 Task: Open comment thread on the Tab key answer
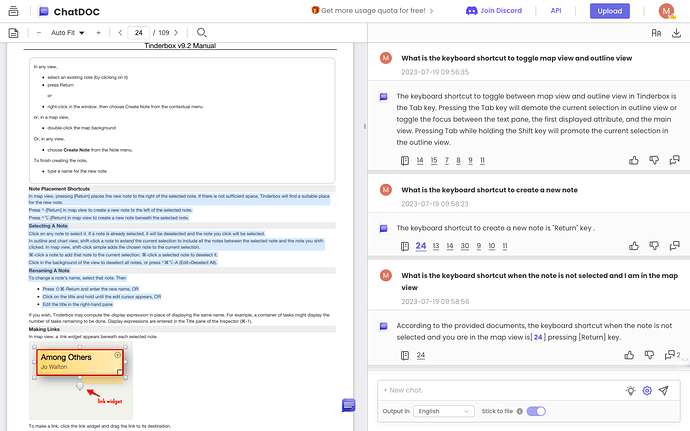pos(674,160)
